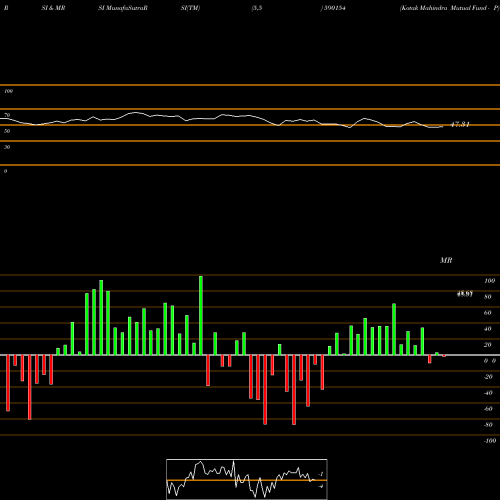Click the -100 tick on MR axis
Screen dimensions: 500x500
[x=489, y=441]
